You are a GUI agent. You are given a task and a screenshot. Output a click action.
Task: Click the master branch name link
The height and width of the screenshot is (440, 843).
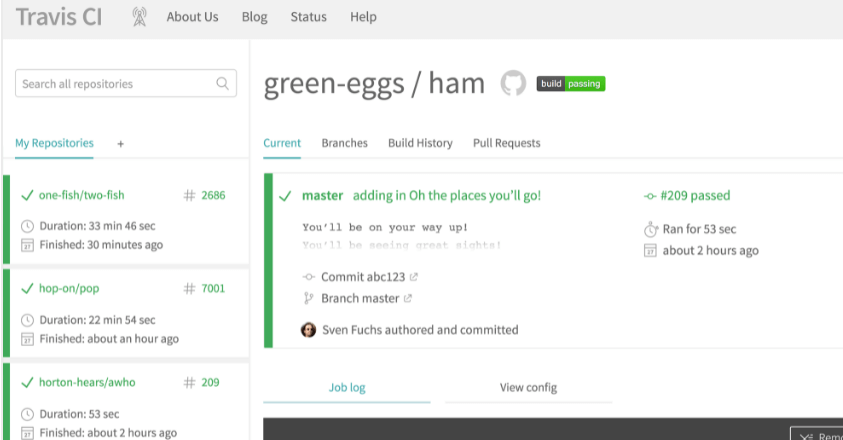323,195
